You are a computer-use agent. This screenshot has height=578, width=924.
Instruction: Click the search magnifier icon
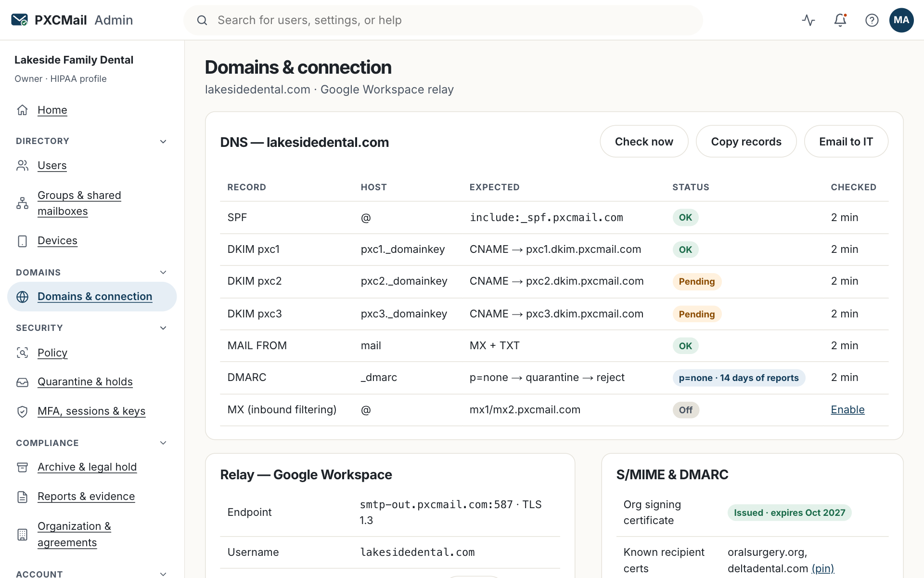(x=202, y=20)
